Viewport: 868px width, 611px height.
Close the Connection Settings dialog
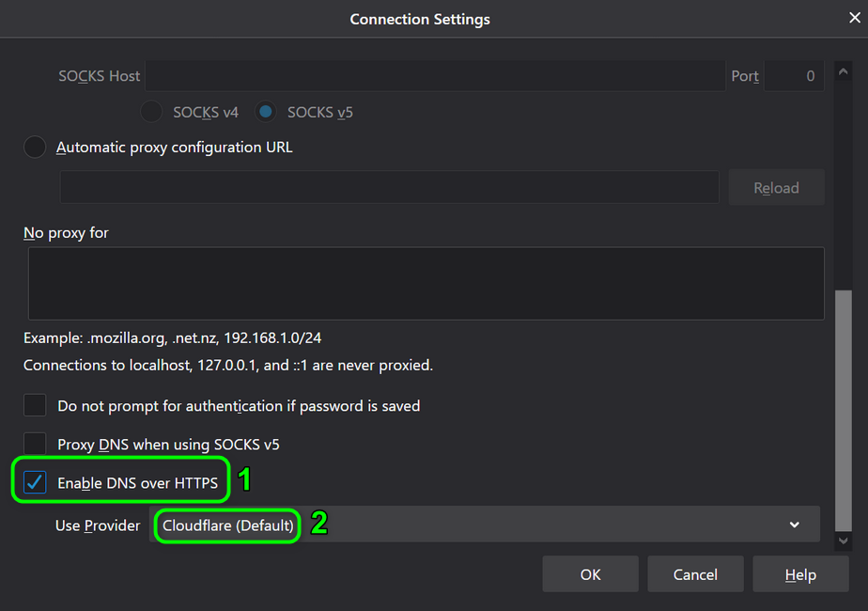[x=855, y=18]
